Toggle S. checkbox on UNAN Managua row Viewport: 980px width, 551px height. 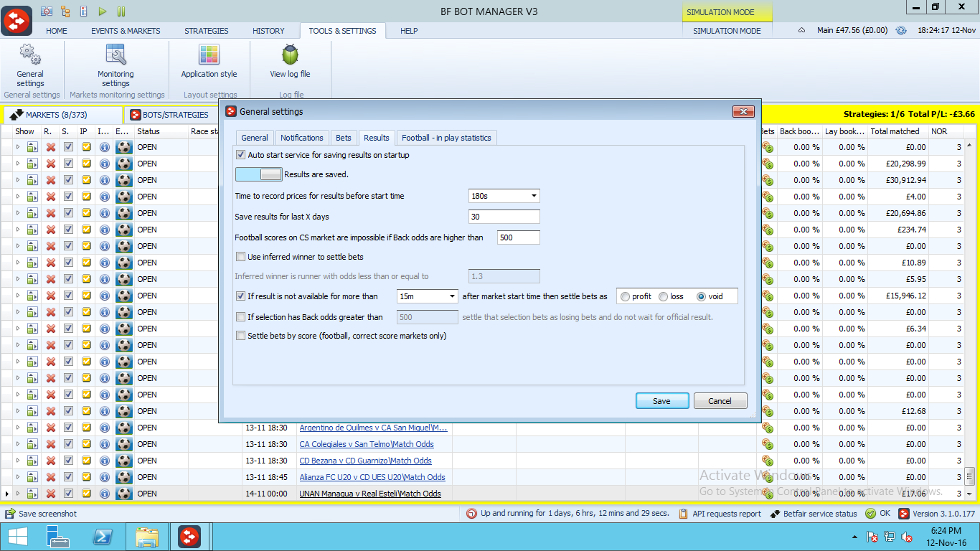(x=68, y=494)
